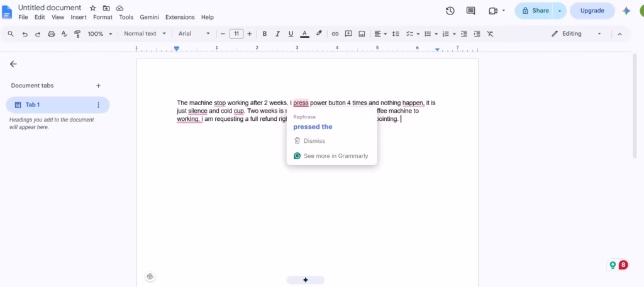This screenshot has height=287, width=644.
Task: Click the Share button
Action: pyautogui.click(x=535, y=11)
